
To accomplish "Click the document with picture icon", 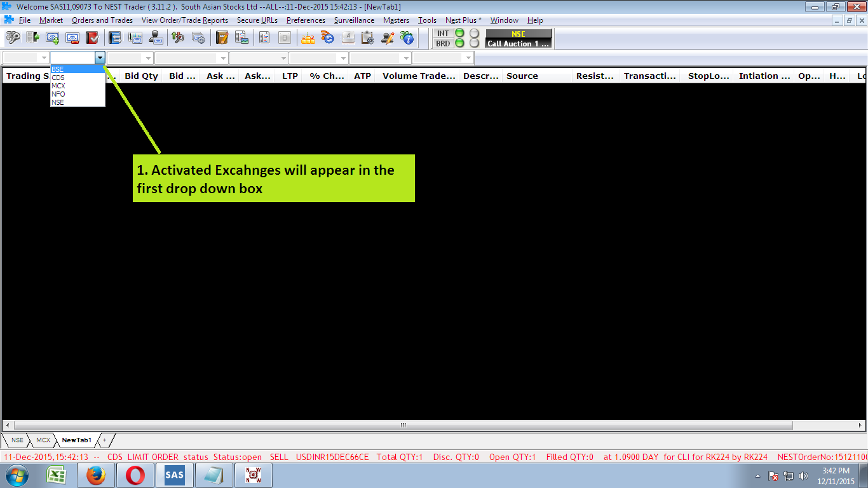I will (x=241, y=38).
